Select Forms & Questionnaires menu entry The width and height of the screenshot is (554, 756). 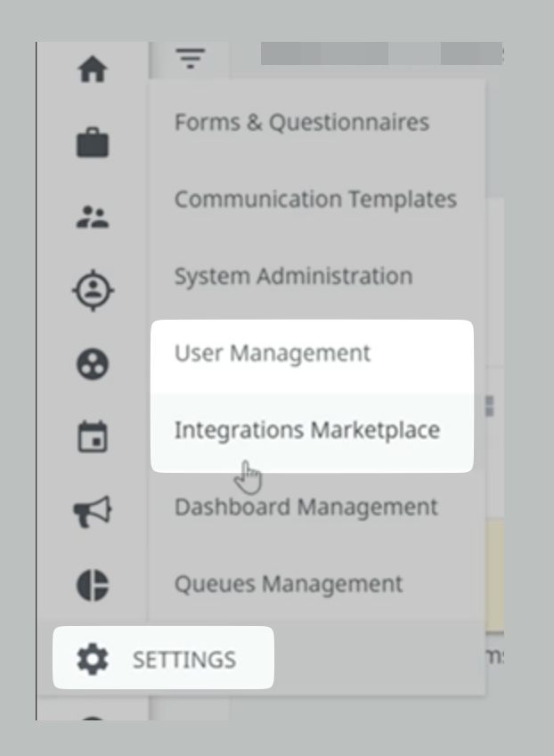[301, 122]
